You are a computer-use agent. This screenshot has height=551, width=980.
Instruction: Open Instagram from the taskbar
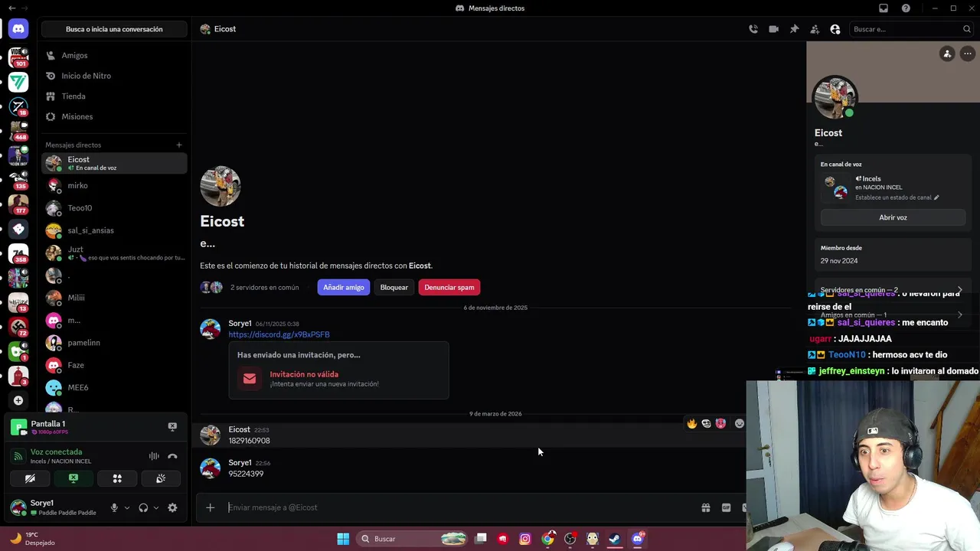click(525, 539)
